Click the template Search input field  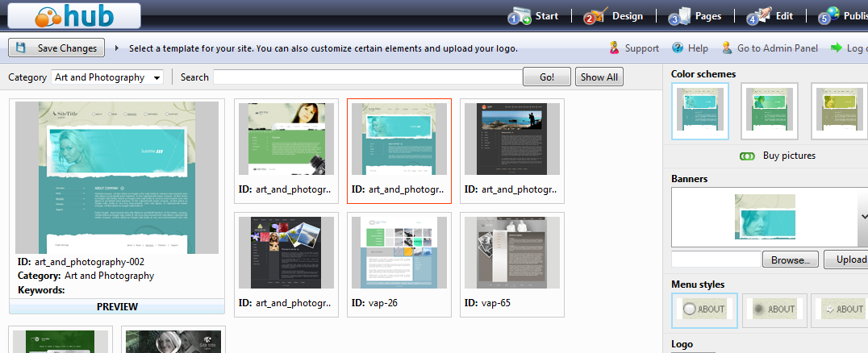[367, 77]
